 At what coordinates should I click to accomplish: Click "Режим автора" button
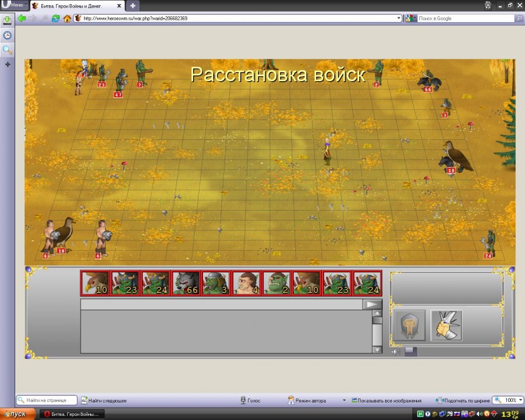pyautogui.click(x=307, y=400)
